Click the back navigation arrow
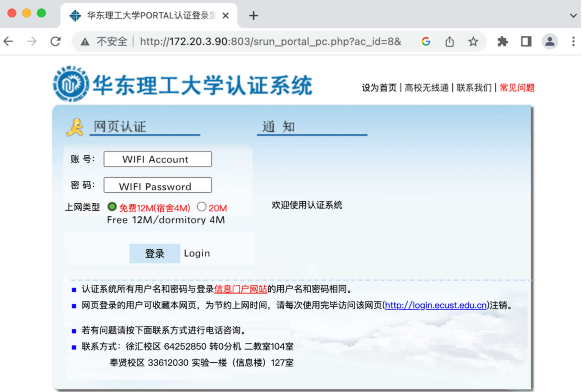The image size is (582, 392). (8, 41)
